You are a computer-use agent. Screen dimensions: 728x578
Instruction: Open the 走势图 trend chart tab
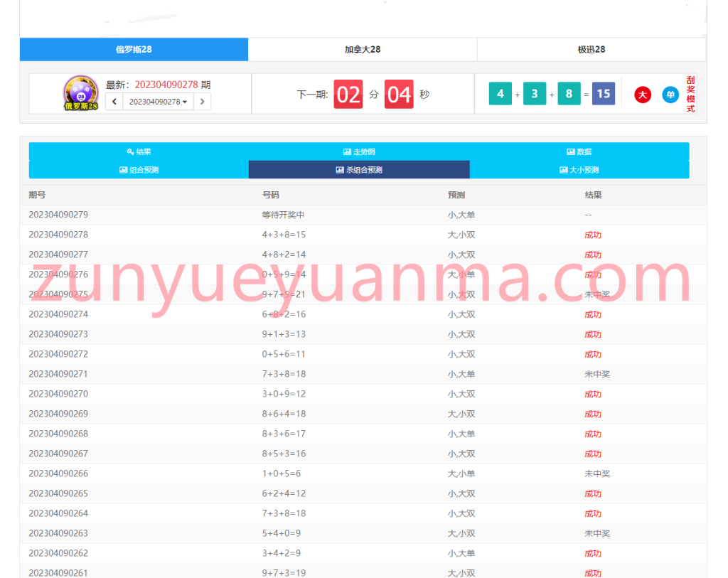click(359, 152)
